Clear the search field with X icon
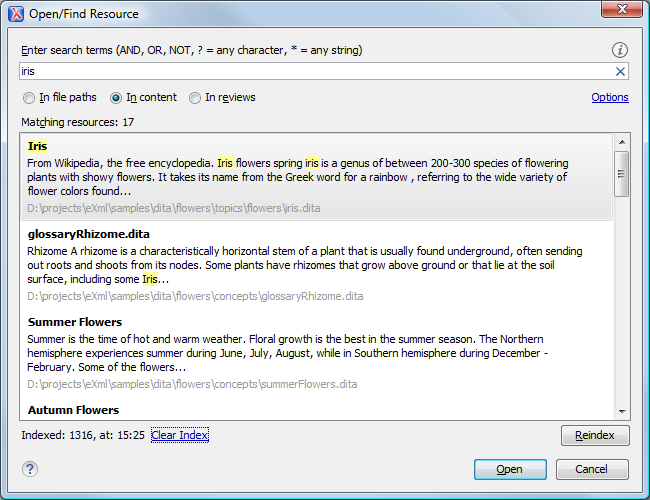 click(620, 72)
